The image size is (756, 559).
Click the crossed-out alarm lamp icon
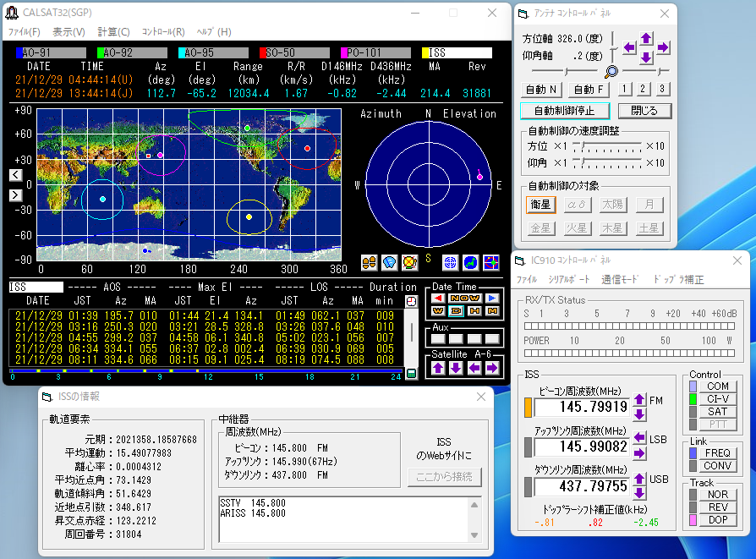tap(409, 262)
